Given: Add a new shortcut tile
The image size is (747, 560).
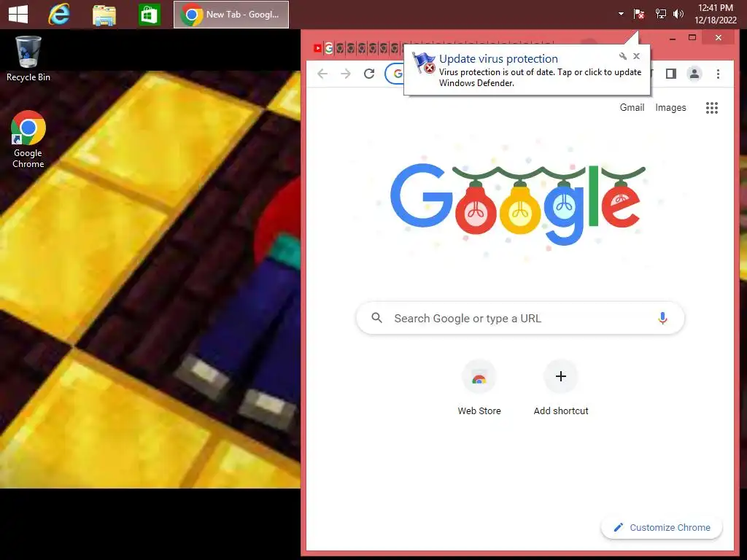Looking at the screenshot, I should pyautogui.click(x=561, y=389).
